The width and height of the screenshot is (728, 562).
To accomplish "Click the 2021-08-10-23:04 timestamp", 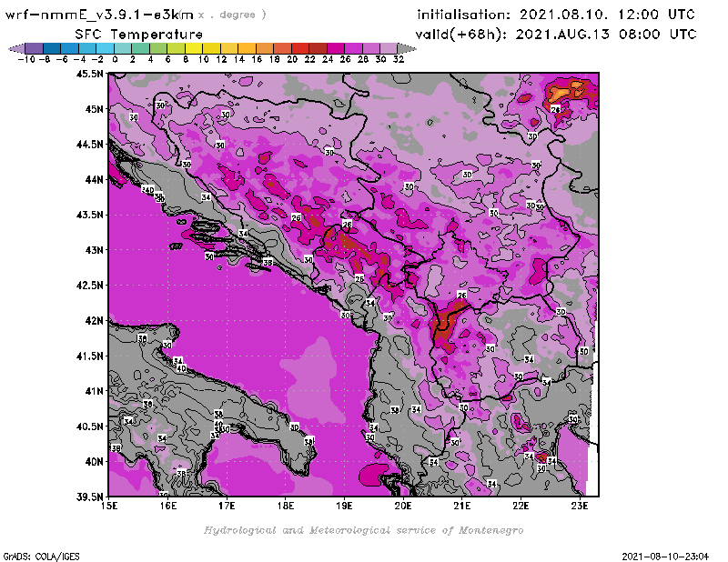I will coord(665,557).
